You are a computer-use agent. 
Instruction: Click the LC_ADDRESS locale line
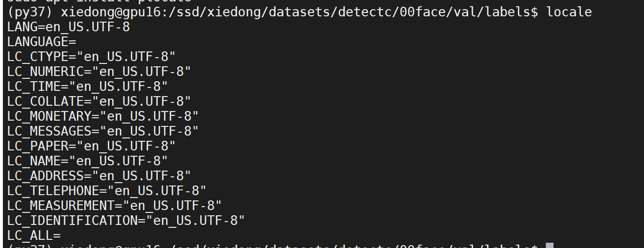coord(99,176)
